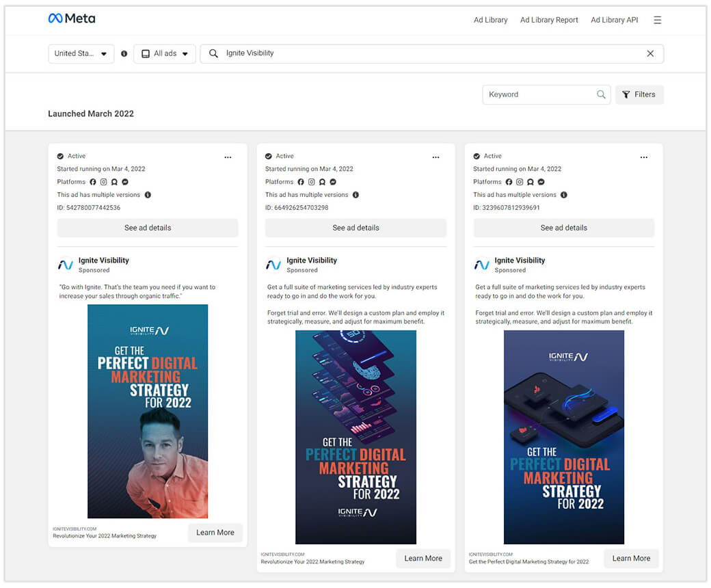Click the Facebook platform icon on the first ad
The height and width of the screenshot is (588, 711).
(x=93, y=182)
